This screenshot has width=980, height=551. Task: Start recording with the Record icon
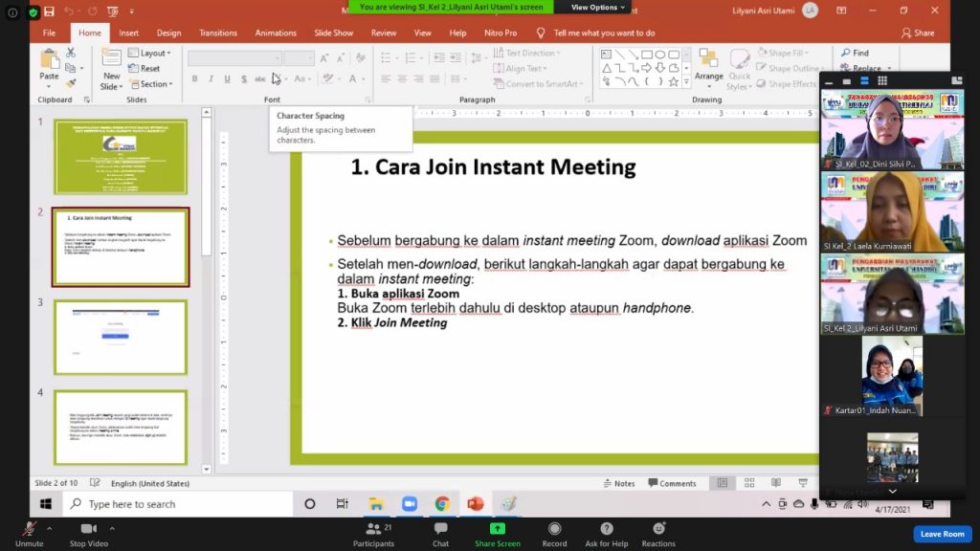click(554, 529)
